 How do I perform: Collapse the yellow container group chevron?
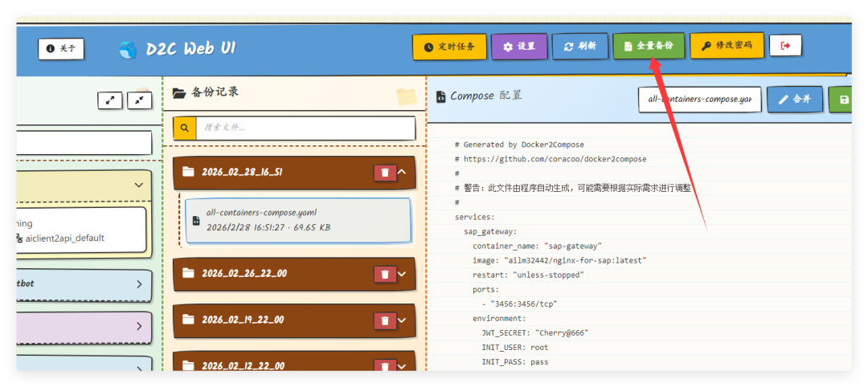pyautogui.click(x=139, y=185)
